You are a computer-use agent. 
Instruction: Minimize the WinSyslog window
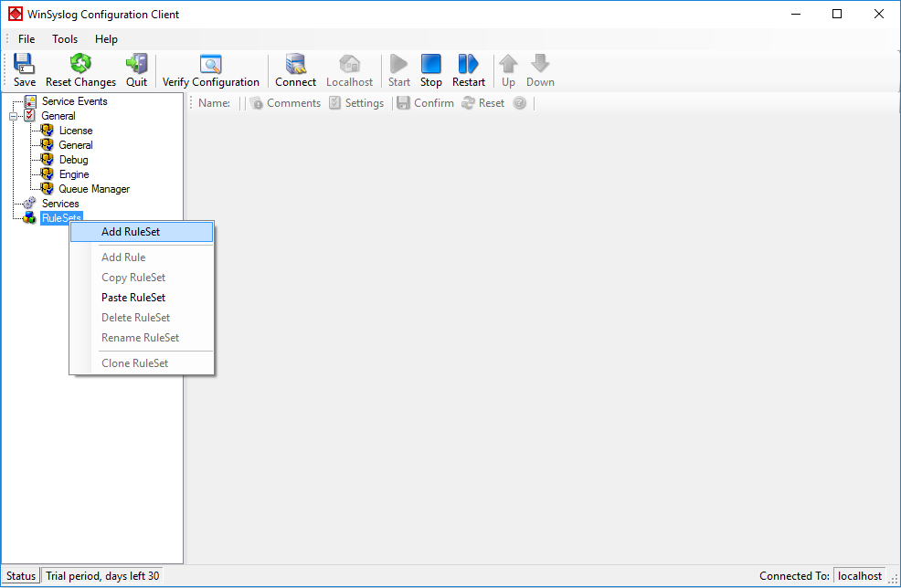(x=796, y=14)
